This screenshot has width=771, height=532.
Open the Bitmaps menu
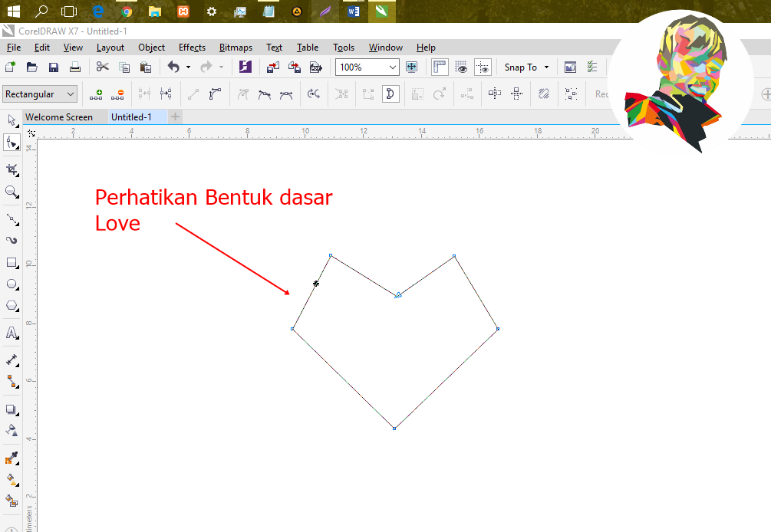235,48
